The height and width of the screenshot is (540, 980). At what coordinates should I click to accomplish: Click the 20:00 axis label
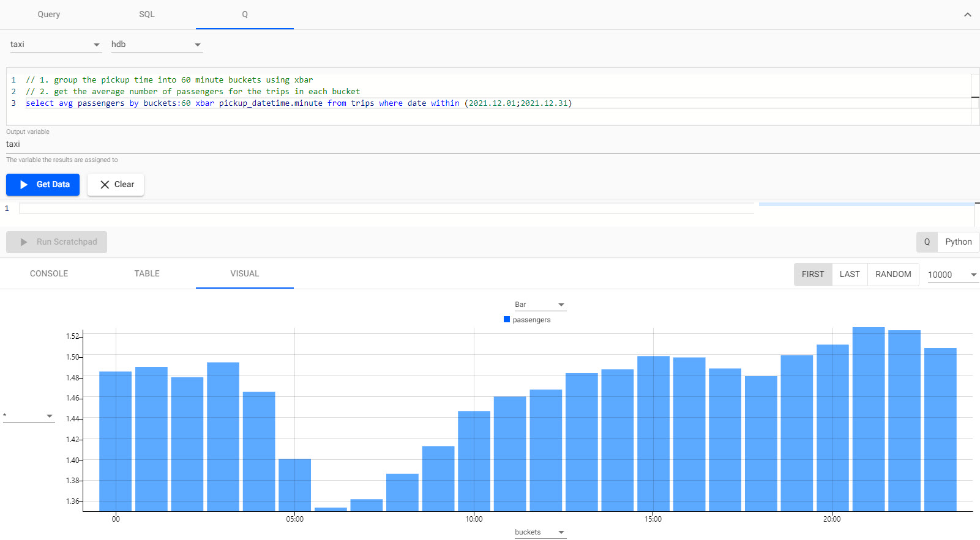[832, 519]
